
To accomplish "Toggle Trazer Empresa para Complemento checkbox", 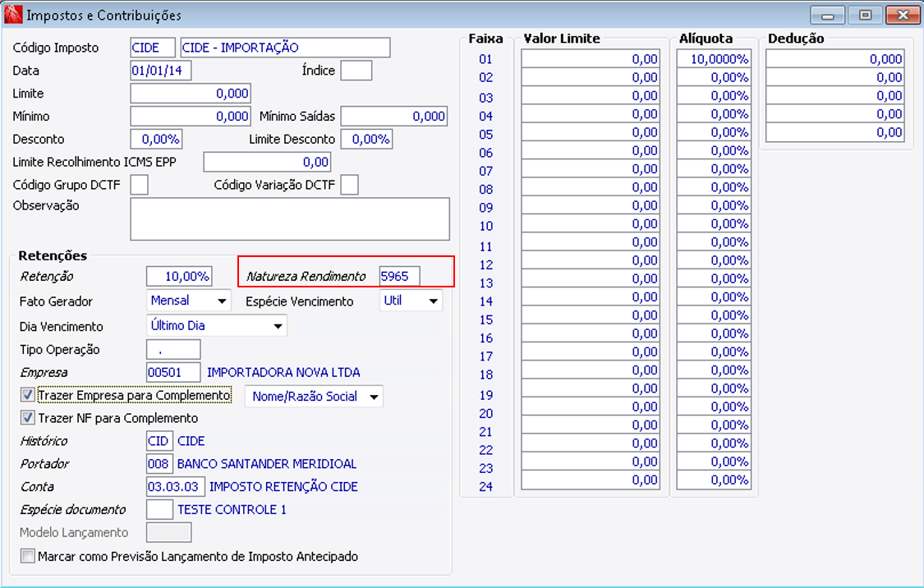I will pos(27,395).
